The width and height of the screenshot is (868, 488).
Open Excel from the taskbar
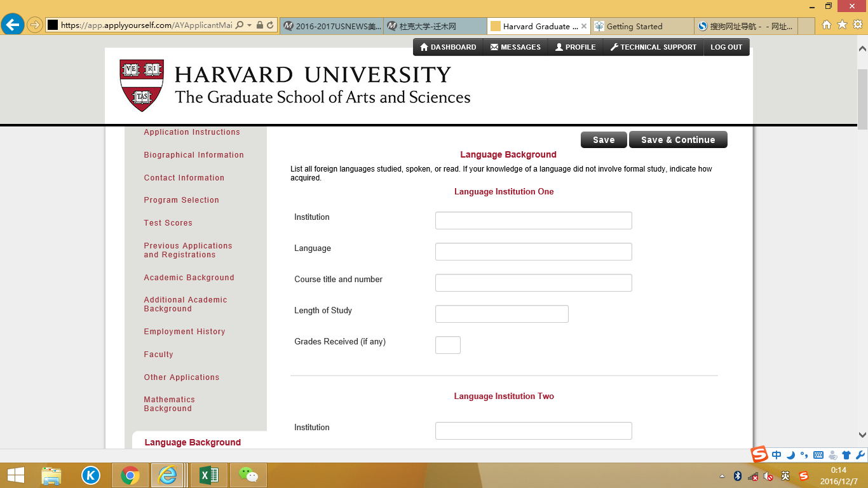209,475
